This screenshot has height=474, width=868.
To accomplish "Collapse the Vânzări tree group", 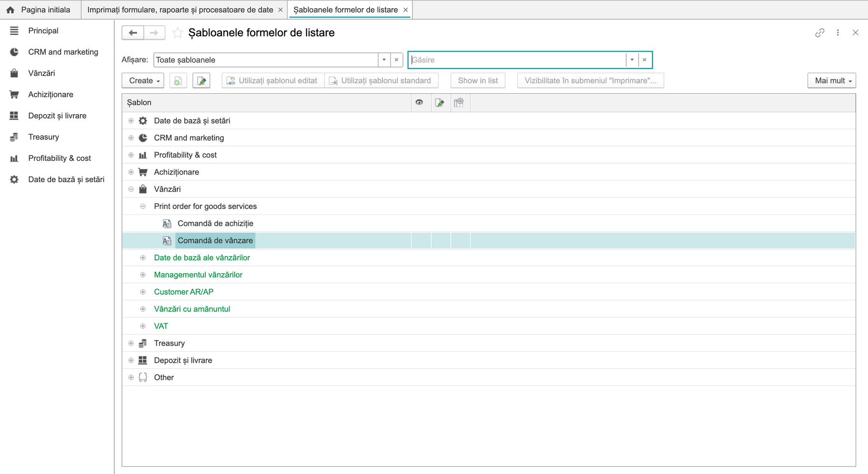I will point(131,189).
